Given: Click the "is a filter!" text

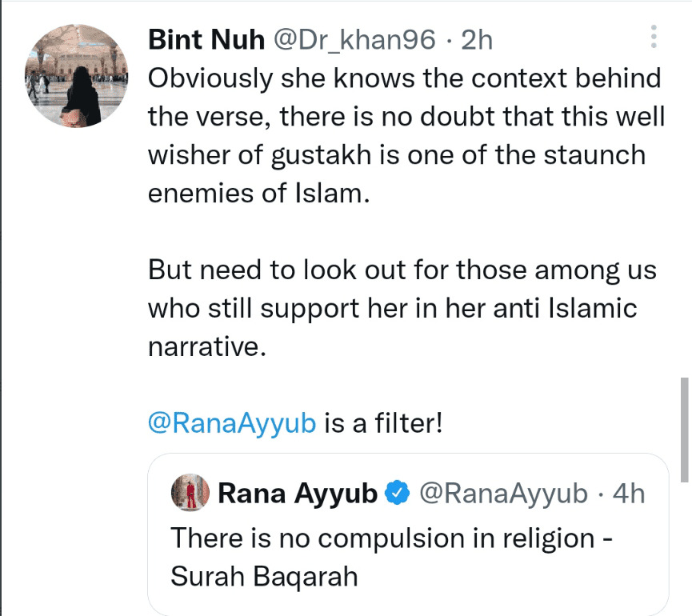Looking at the screenshot, I should 382,423.
